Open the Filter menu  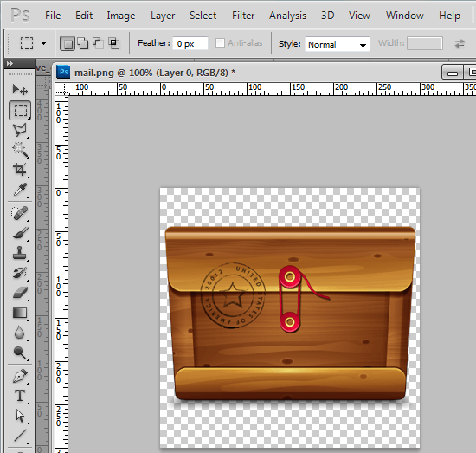[x=243, y=16]
